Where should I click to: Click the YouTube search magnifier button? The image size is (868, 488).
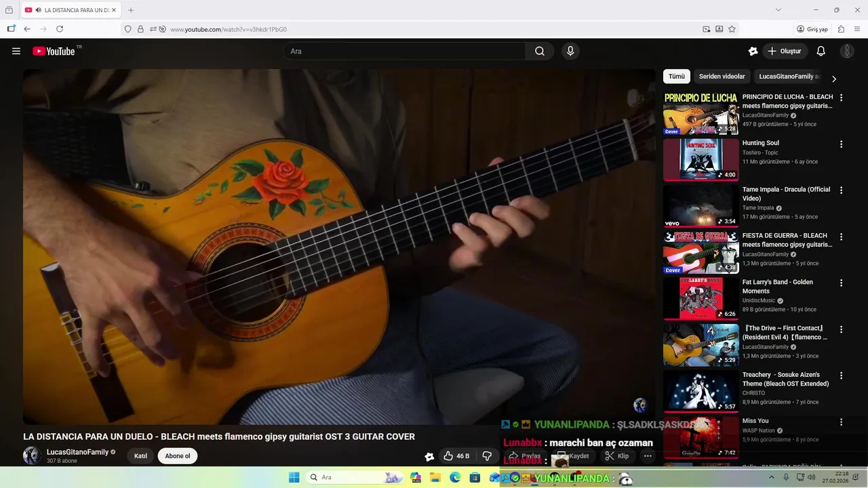[x=540, y=51]
